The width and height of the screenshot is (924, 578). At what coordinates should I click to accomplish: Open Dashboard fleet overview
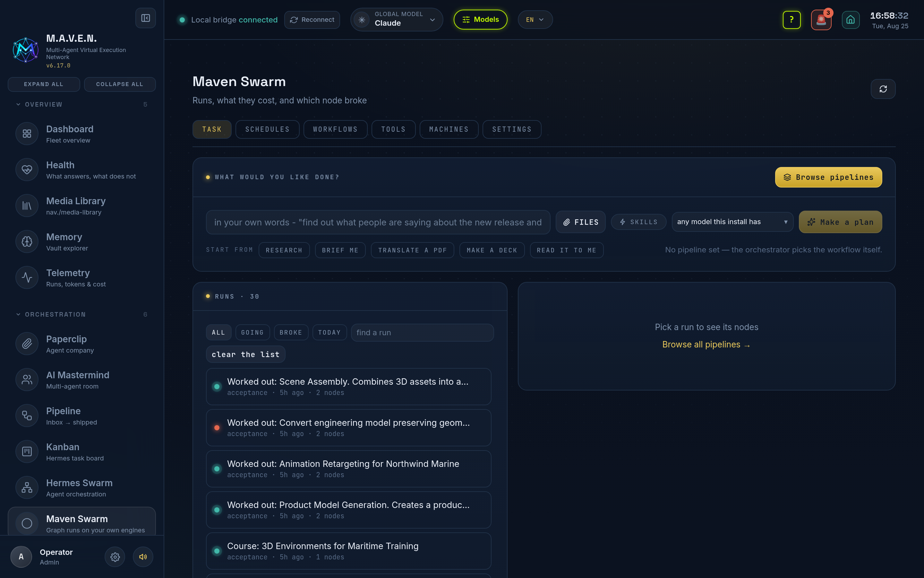tap(82, 134)
